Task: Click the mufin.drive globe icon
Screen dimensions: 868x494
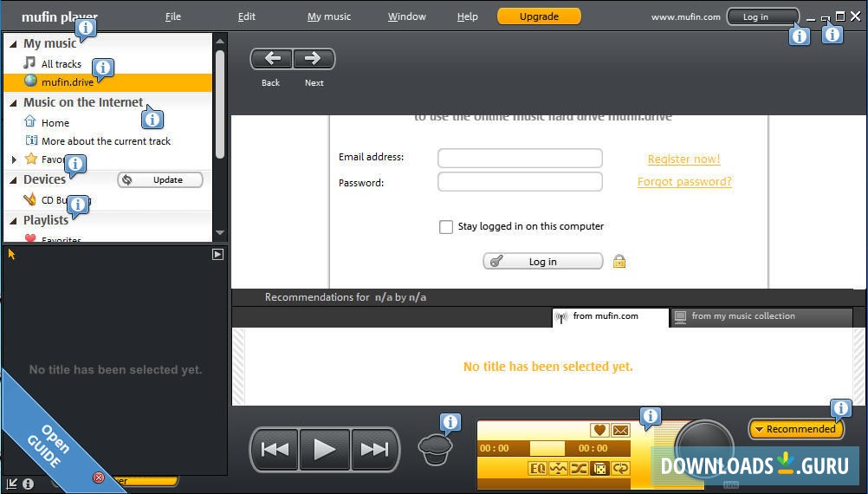Action: point(30,81)
